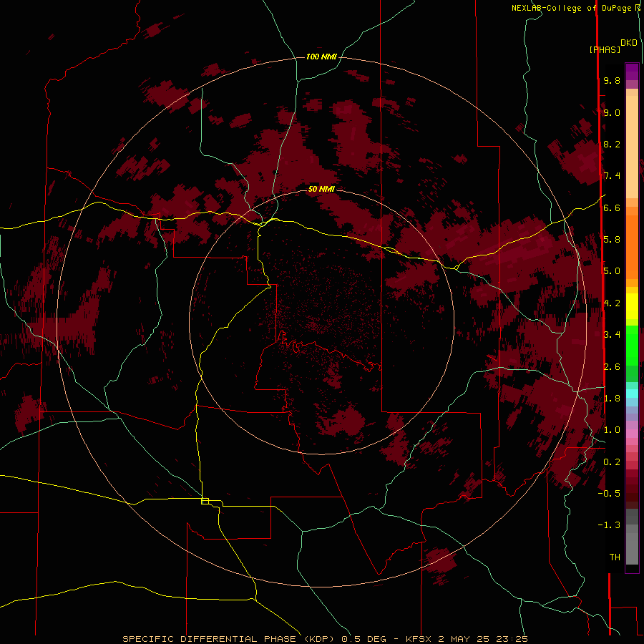The width and height of the screenshot is (644, 644).
Task: Click the 5.0 legend value
Action: pos(612,271)
